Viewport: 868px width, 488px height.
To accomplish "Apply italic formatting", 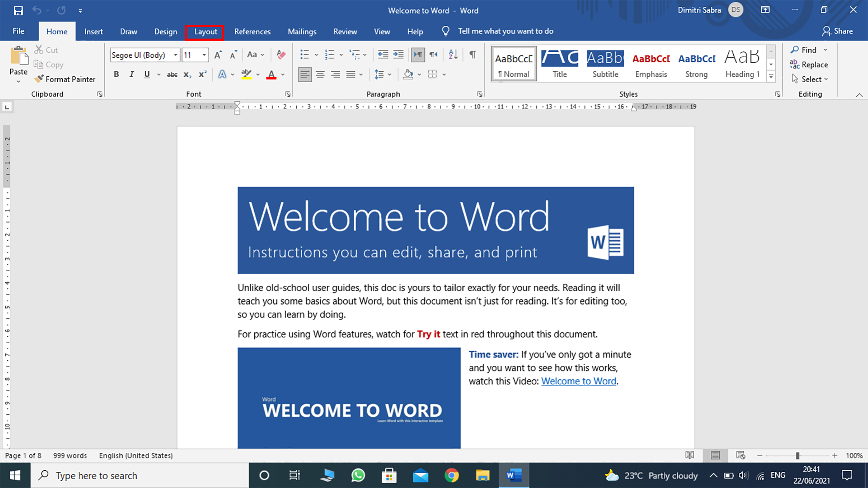I will tap(131, 74).
